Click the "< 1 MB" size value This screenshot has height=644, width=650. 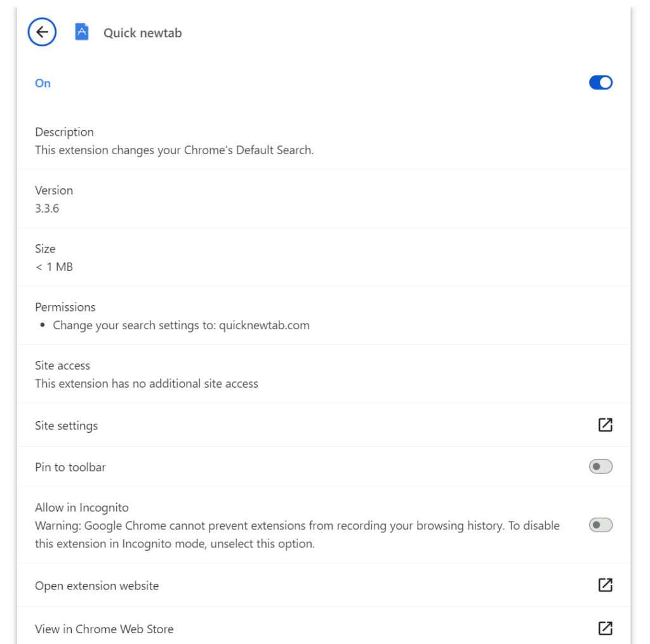click(54, 266)
